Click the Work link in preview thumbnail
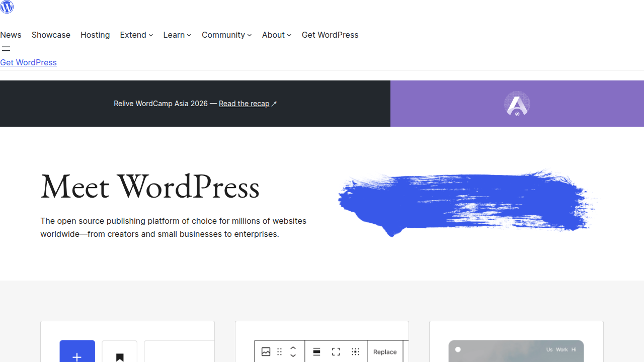The image size is (644, 362). [562, 349]
